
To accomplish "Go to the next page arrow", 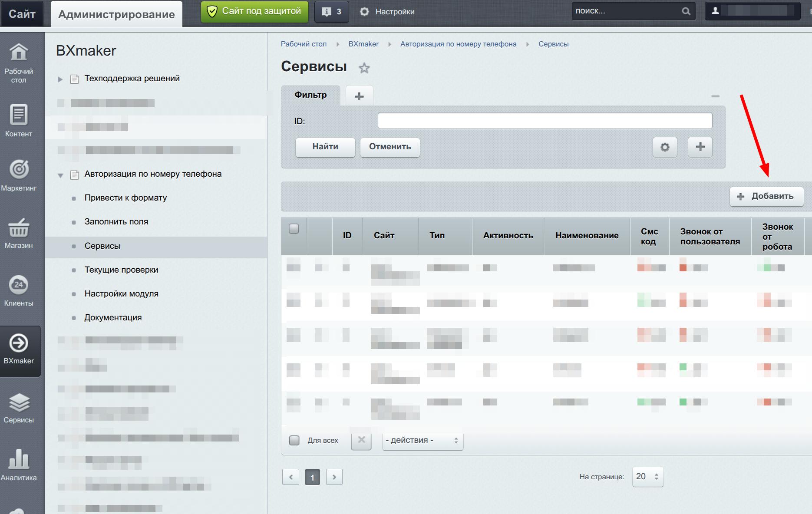I will click(x=334, y=477).
